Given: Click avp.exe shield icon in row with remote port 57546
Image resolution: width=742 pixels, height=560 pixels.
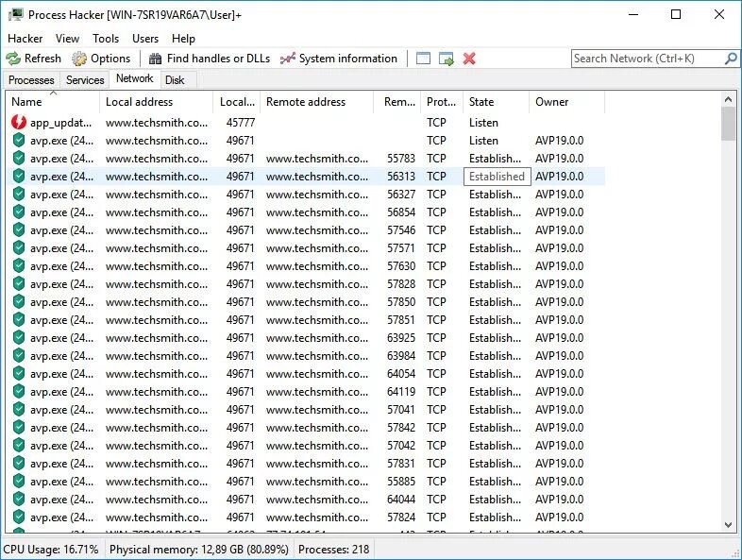Looking at the screenshot, I should tap(19, 230).
